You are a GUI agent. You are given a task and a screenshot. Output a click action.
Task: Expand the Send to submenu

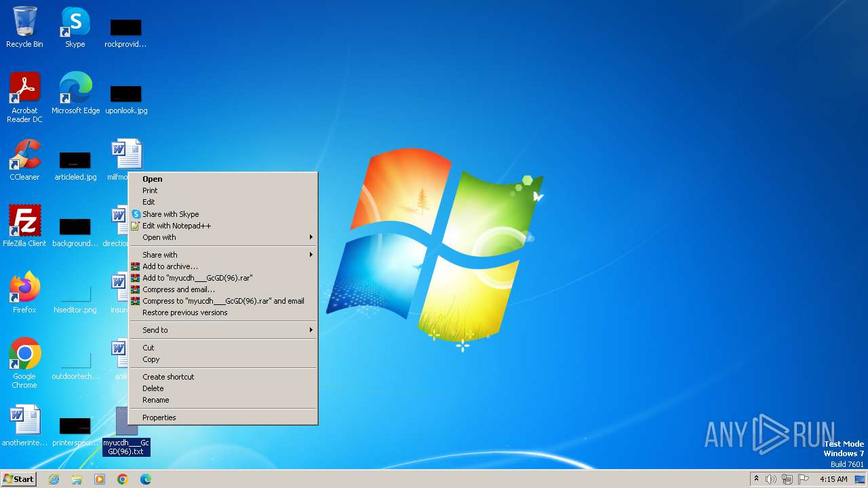[223, 330]
